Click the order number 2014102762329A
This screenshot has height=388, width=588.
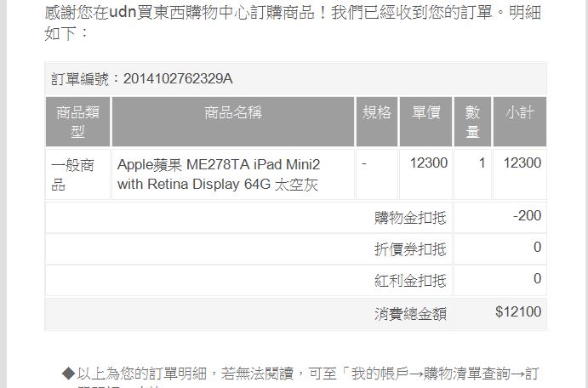pyautogui.click(x=178, y=79)
